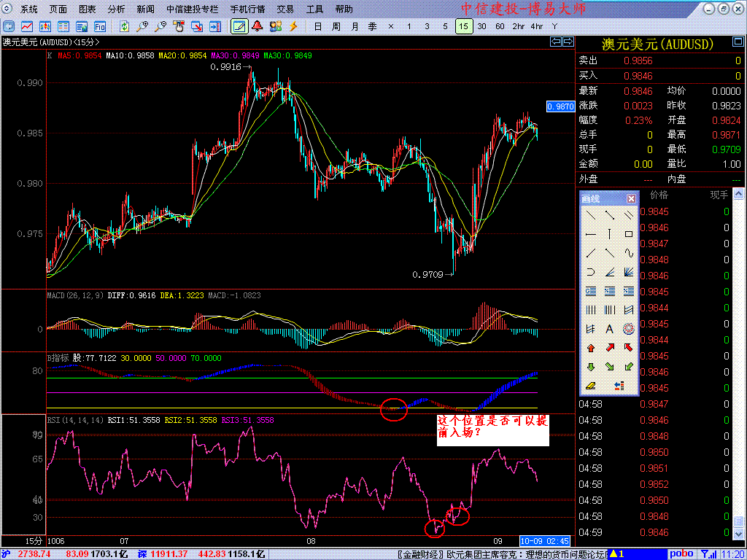747x560 pixels.
Task: Click the pobo logo in status bar
Action: tap(682, 554)
